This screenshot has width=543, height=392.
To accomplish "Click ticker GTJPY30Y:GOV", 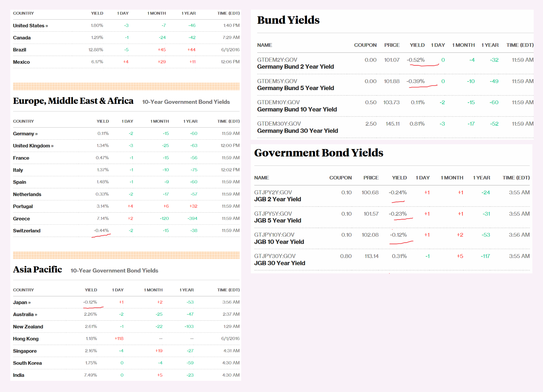I will [x=275, y=256].
